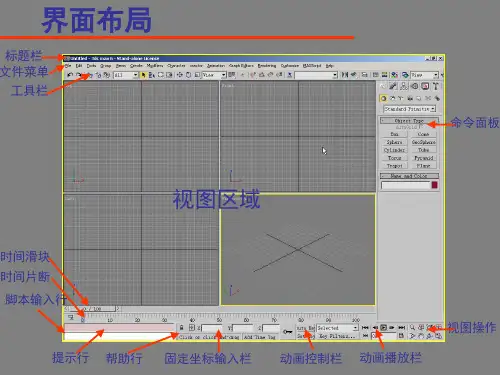Click the time slider 0 / 100 handle
Image resolution: width=500 pixels, height=375 pixels.
click(x=92, y=309)
